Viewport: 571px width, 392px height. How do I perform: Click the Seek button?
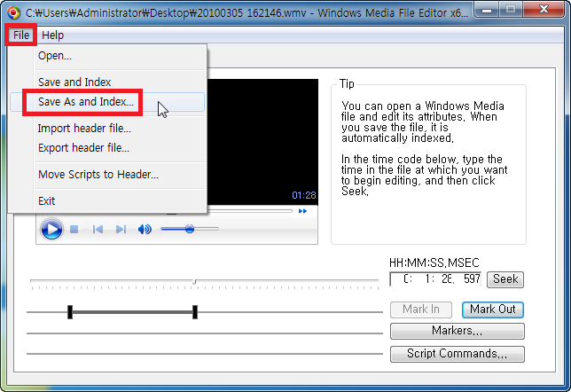[505, 279]
